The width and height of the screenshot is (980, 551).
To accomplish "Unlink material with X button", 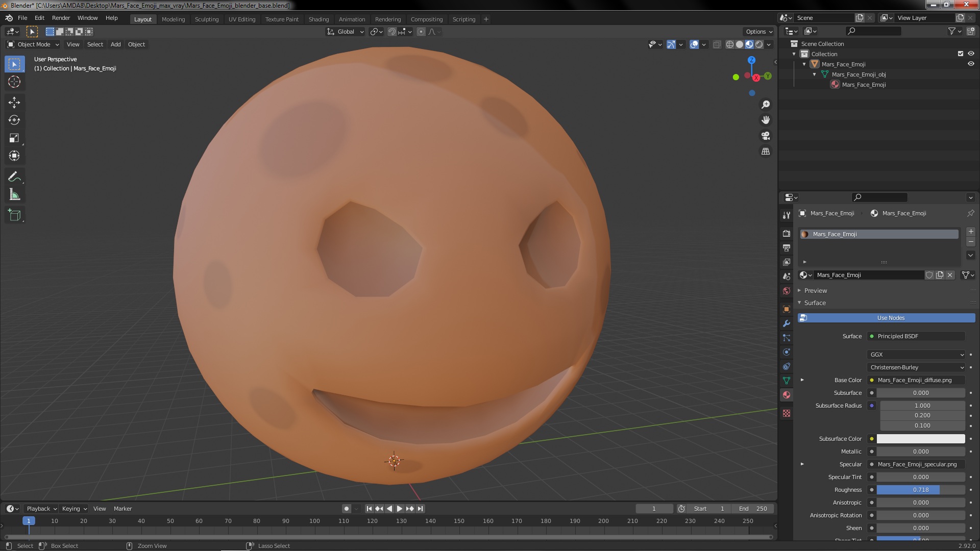I will pos(950,275).
